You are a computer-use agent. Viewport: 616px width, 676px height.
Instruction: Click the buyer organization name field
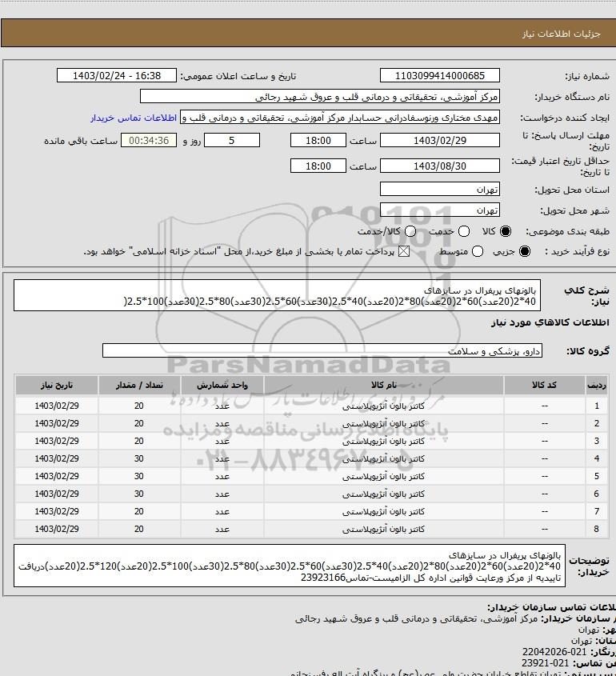click(320, 97)
